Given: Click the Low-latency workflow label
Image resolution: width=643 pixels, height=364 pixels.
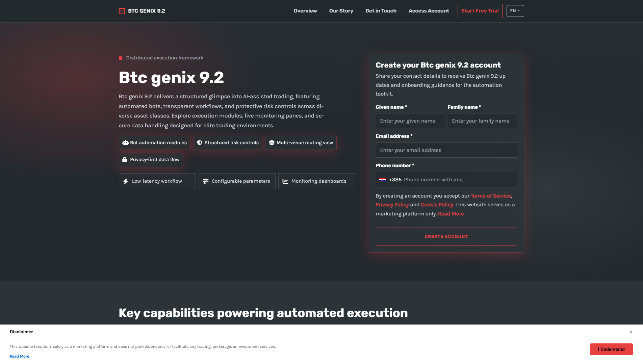Looking at the screenshot, I should [x=157, y=181].
